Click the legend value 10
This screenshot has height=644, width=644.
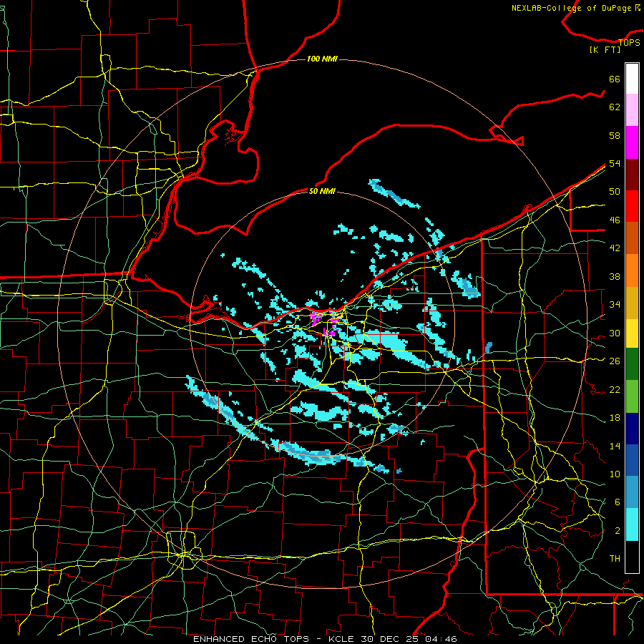[615, 474]
